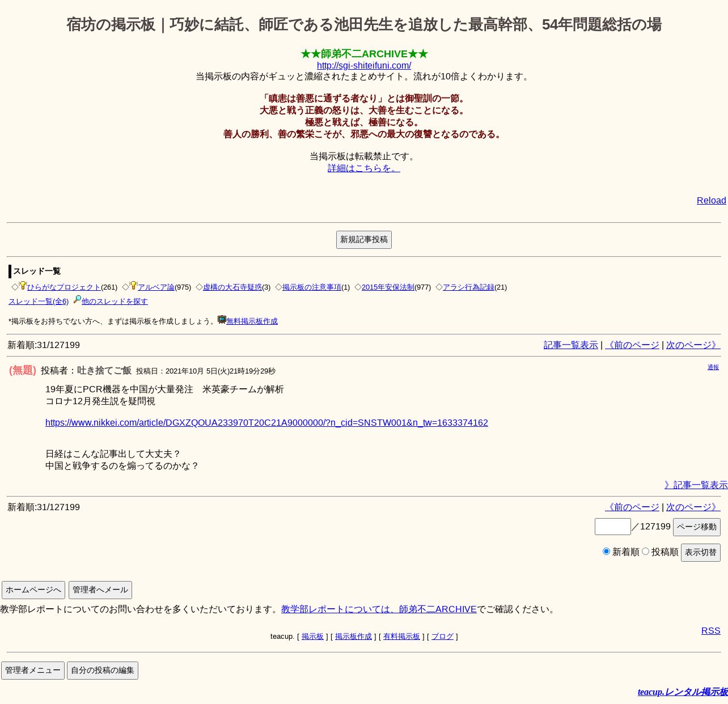728x704 pixels.
Task: Go to bottom 次のページ》 link
Action: 693,507
